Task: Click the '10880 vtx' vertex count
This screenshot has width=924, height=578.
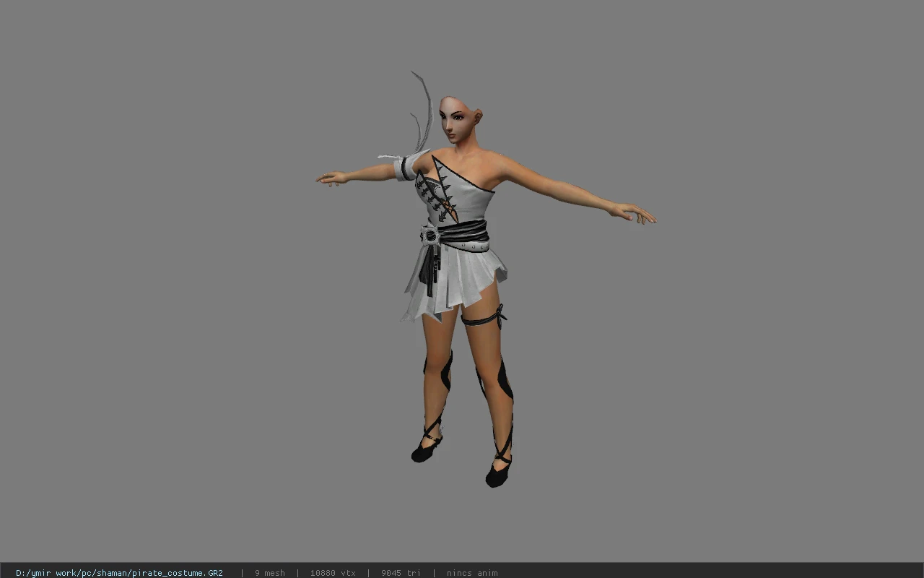Action: [x=333, y=573]
